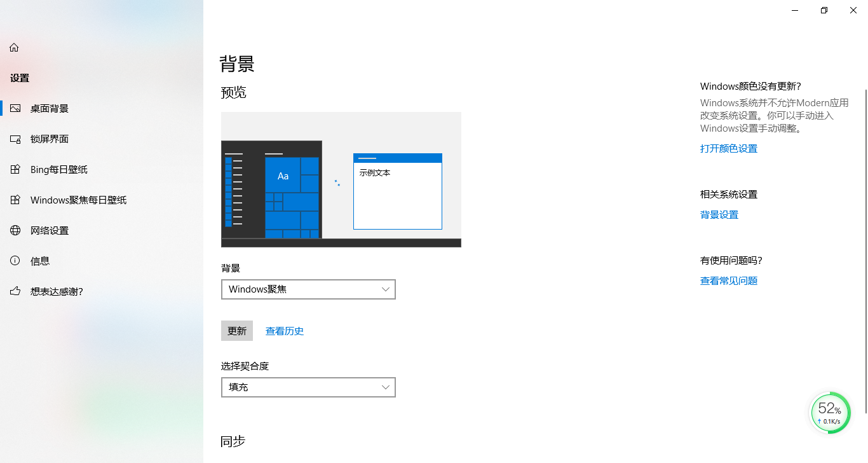Open the 网络设置 page
This screenshot has height=463, width=868.
(50, 230)
